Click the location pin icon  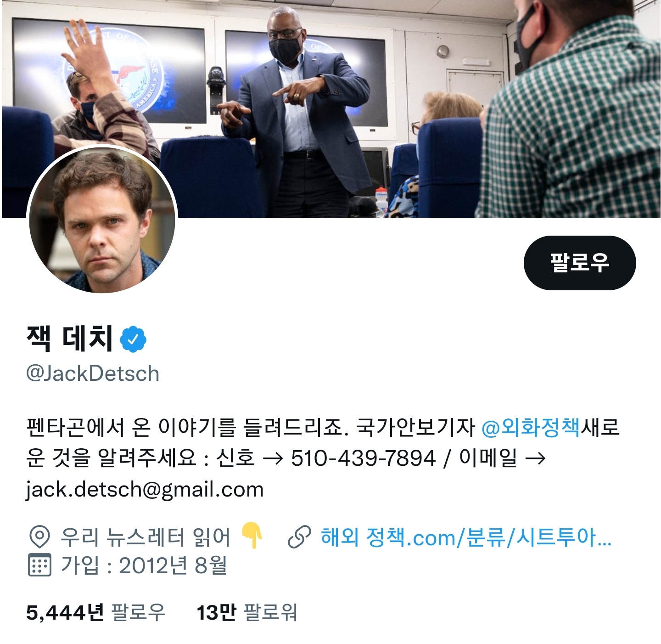(39, 537)
